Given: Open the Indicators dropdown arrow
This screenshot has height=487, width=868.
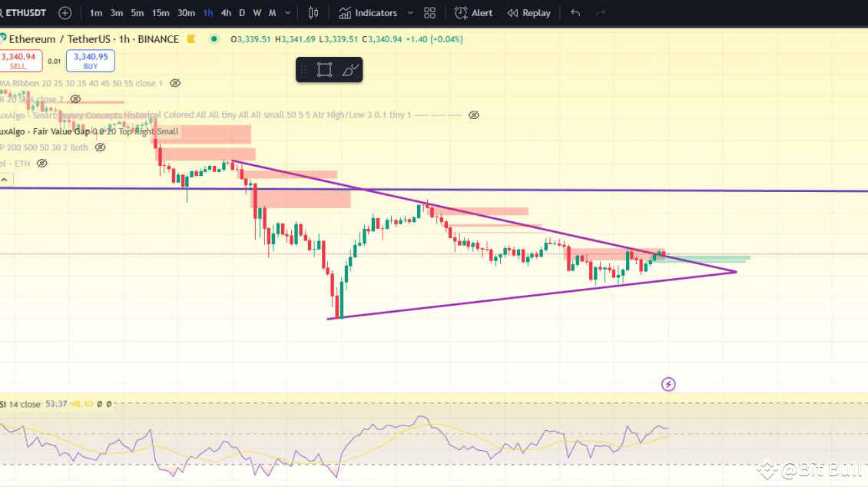Looking at the screenshot, I should [x=409, y=12].
